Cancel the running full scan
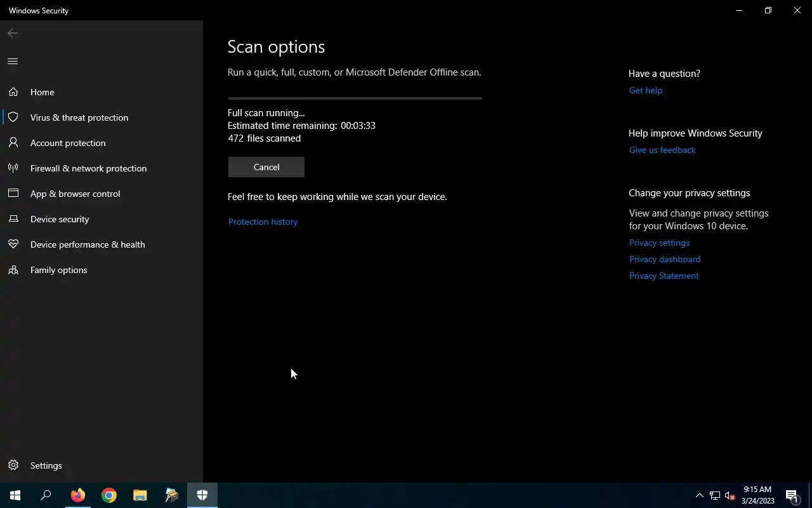Image resolution: width=812 pixels, height=508 pixels. [x=266, y=167]
